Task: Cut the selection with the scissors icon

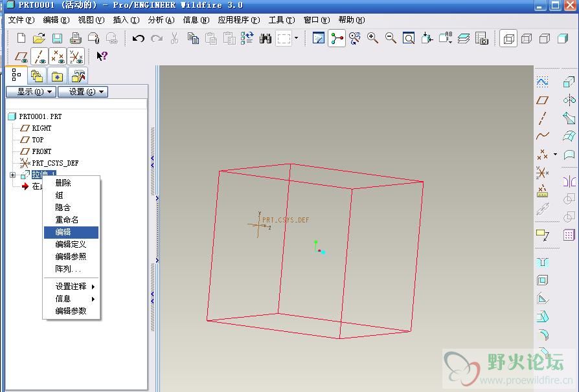Action: pos(175,38)
